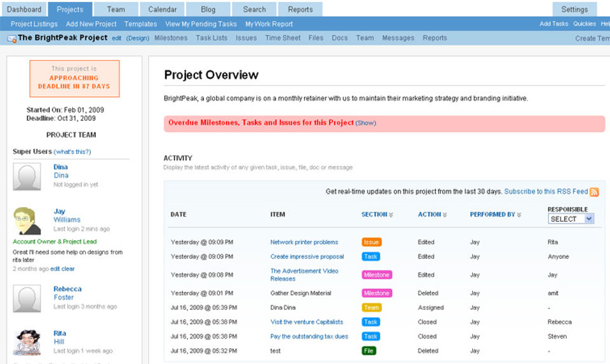Open the Dashboard tab

[24, 10]
